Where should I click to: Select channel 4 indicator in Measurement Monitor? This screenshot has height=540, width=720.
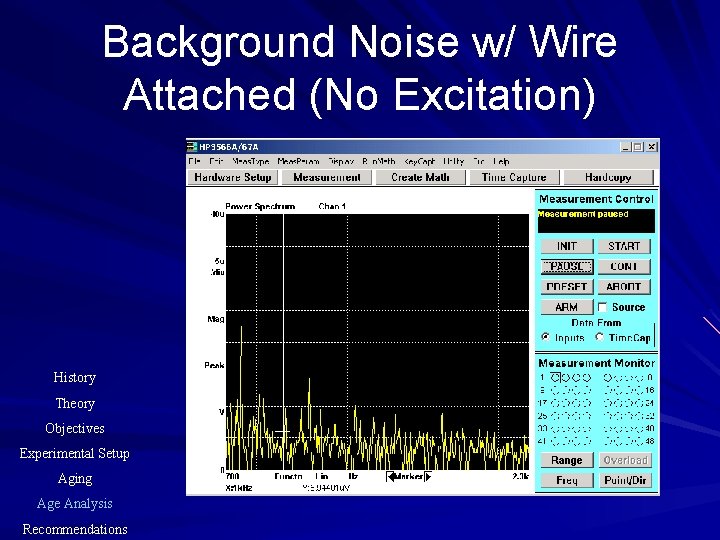click(x=586, y=378)
